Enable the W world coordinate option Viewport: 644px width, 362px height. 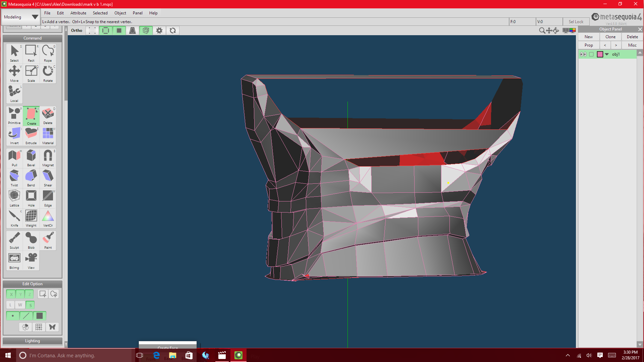[x=20, y=305]
